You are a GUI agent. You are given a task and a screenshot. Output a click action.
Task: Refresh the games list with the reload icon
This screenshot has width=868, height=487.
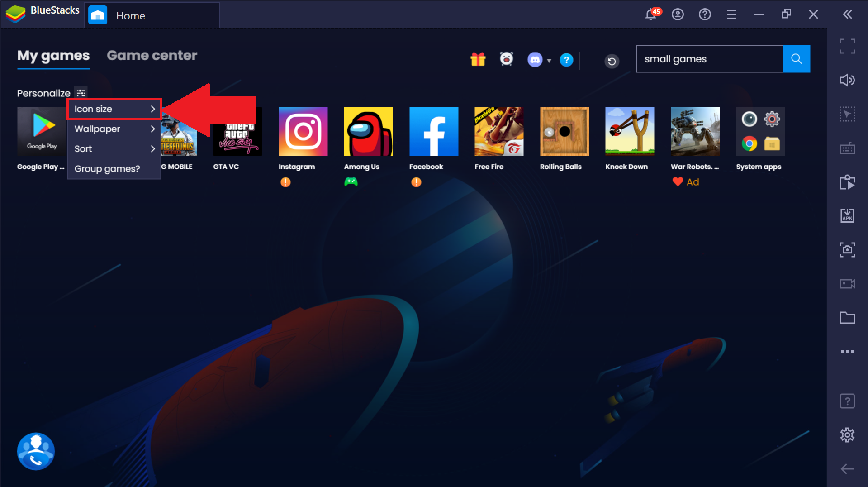(612, 61)
